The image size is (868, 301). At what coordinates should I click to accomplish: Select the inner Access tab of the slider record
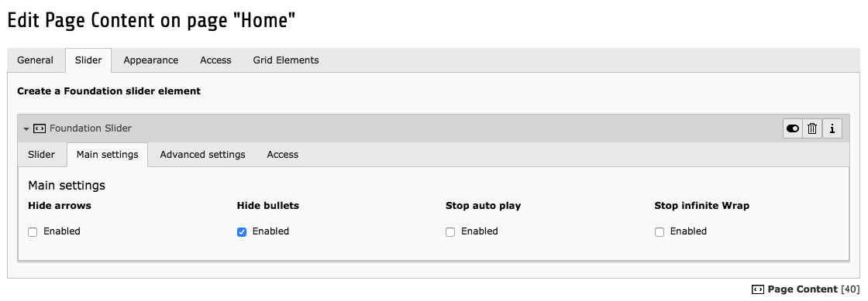coord(283,155)
